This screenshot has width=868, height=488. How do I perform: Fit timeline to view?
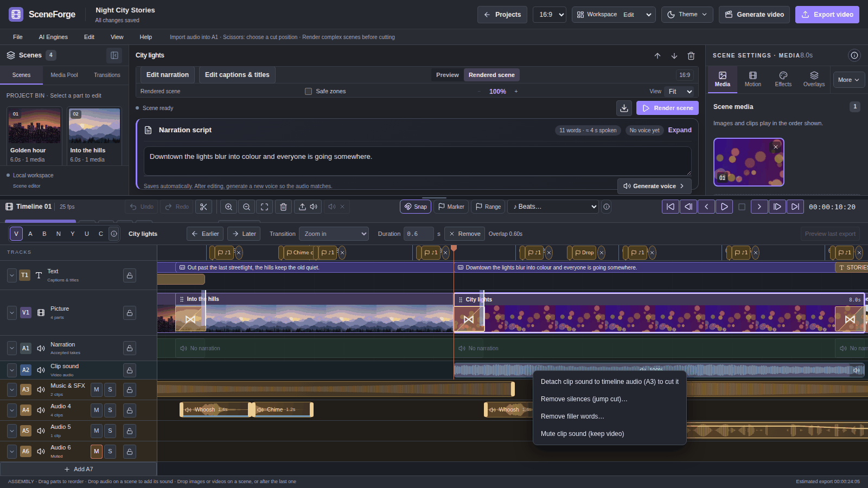pyautogui.click(x=265, y=207)
